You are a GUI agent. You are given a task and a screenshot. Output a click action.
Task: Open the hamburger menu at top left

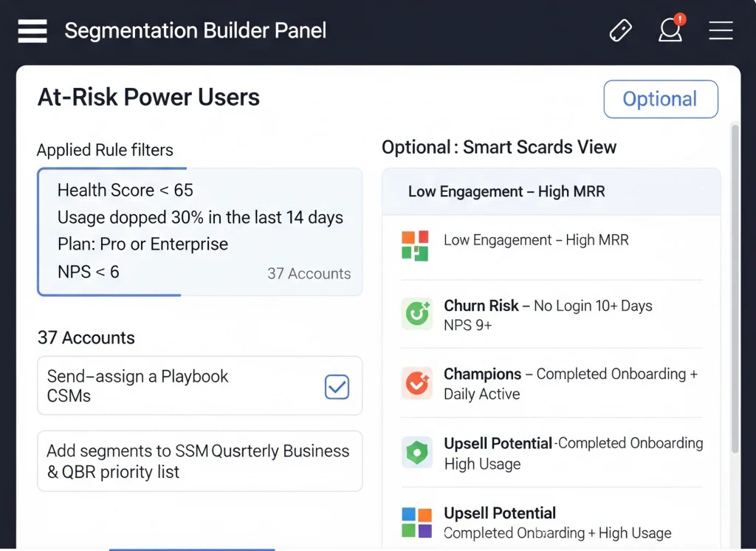pyautogui.click(x=32, y=31)
